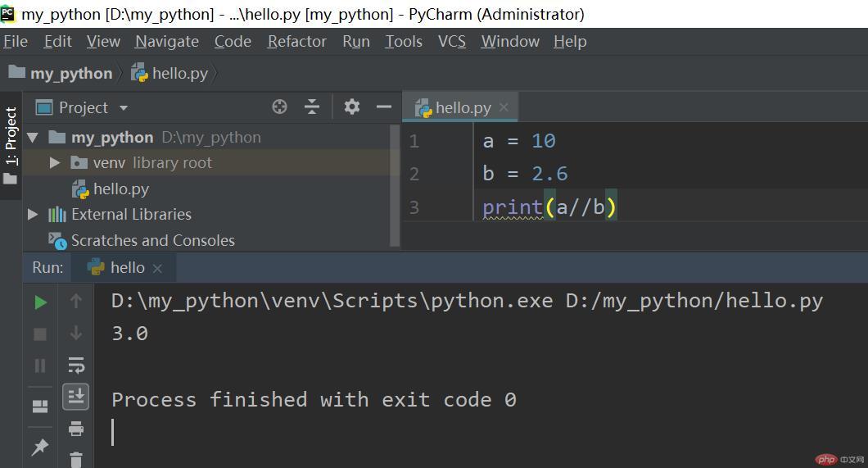Close the hello Run tab
The image size is (868, 468).
click(157, 268)
